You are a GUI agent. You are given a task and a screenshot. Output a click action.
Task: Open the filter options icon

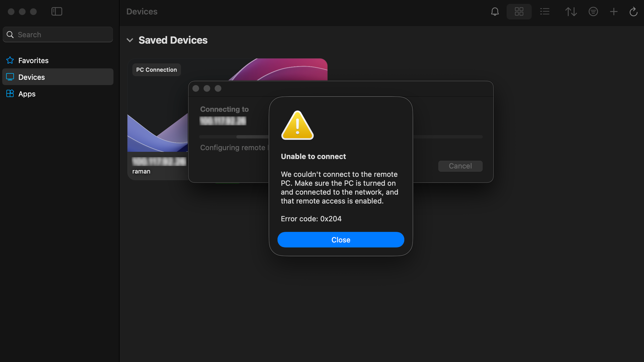pos(593,12)
